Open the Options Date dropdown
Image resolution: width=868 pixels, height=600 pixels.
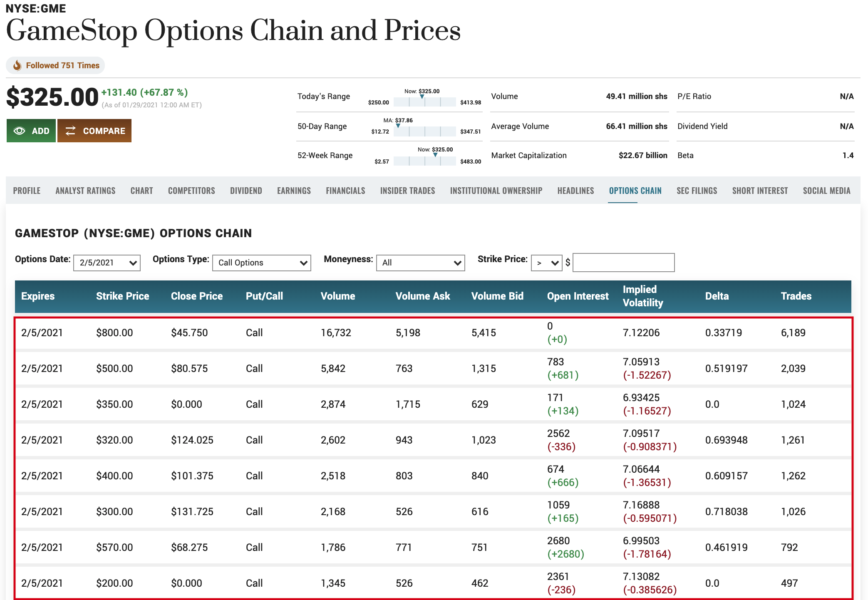[107, 263]
